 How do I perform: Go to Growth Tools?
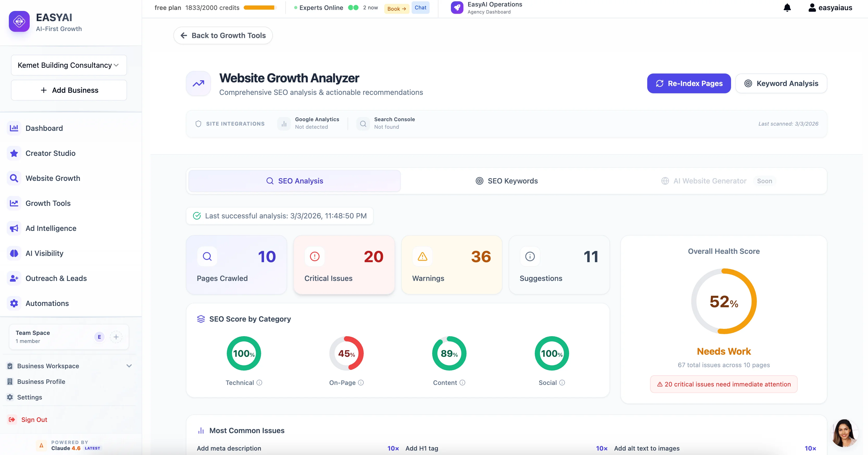[48, 203]
